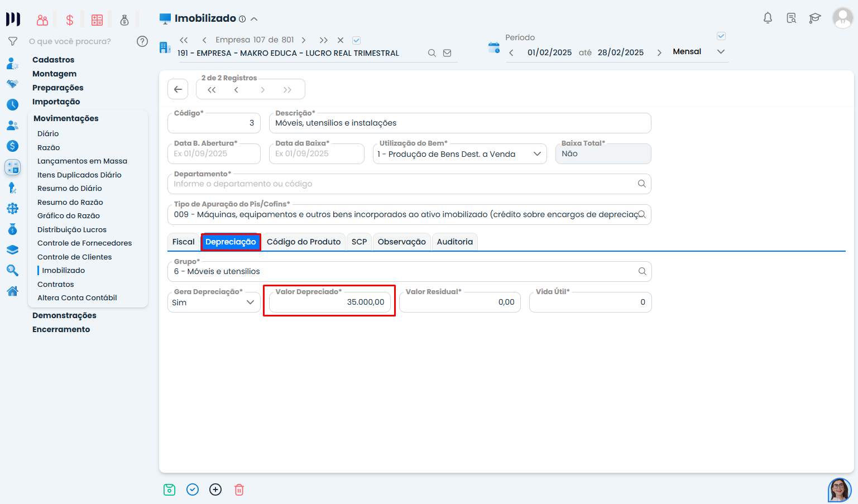The height and width of the screenshot is (504, 858).
Task: Click the plus circle add record icon
Action: pos(215,489)
